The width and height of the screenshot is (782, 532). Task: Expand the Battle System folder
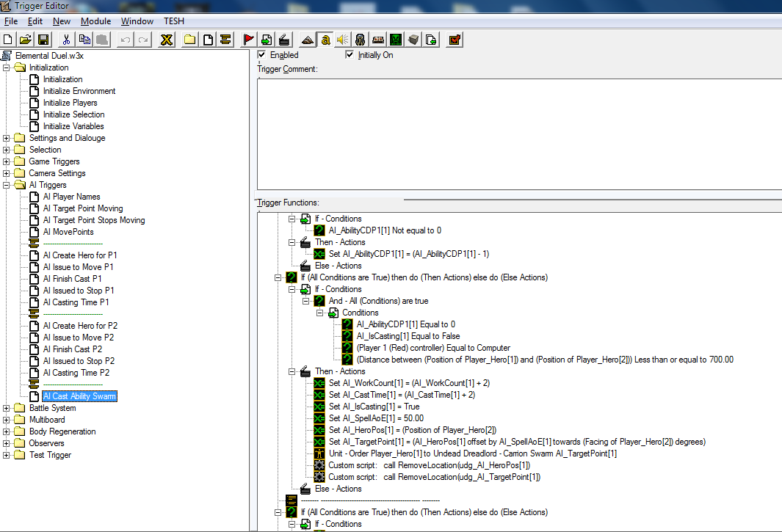coord(6,408)
